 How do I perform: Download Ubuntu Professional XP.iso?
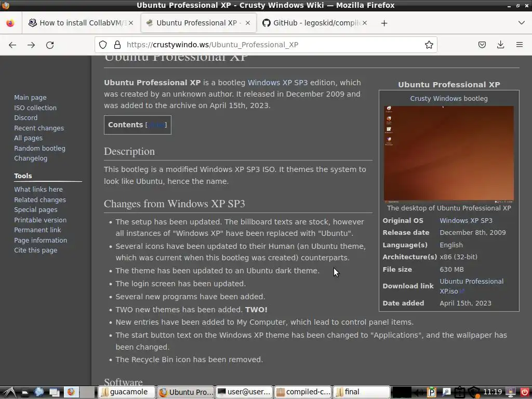471,286
